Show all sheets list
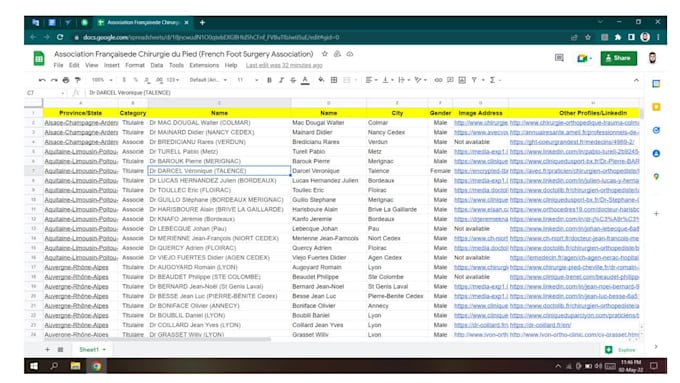The image size is (680, 383). (60, 350)
